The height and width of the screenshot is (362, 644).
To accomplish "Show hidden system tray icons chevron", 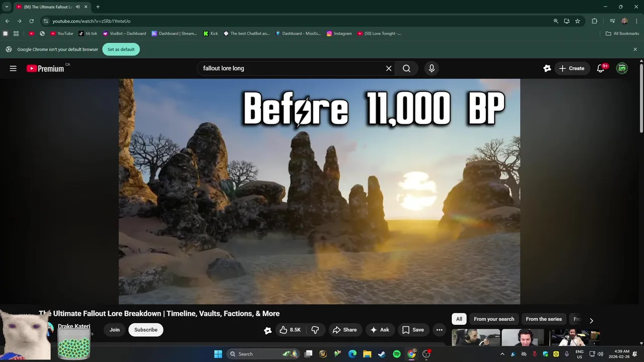I will pyautogui.click(x=502, y=354).
